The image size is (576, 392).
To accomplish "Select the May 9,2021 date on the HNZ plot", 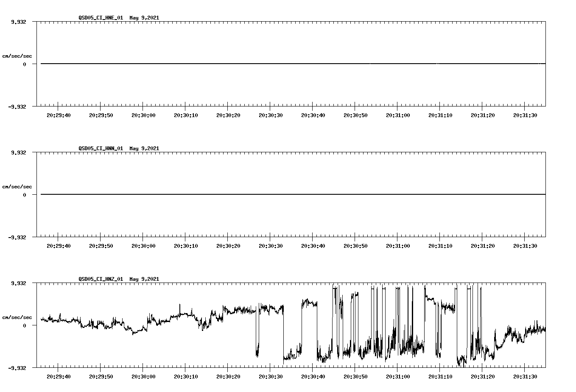I will pyautogui.click(x=144, y=279).
